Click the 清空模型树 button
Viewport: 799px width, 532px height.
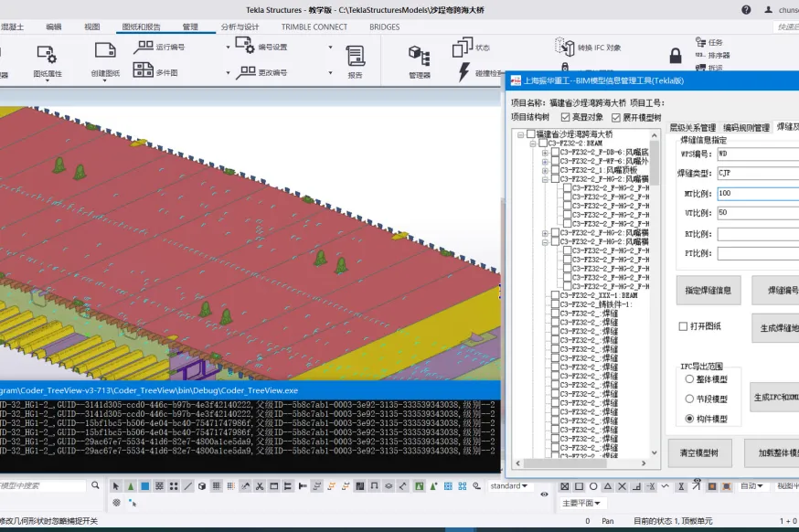coord(698,452)
